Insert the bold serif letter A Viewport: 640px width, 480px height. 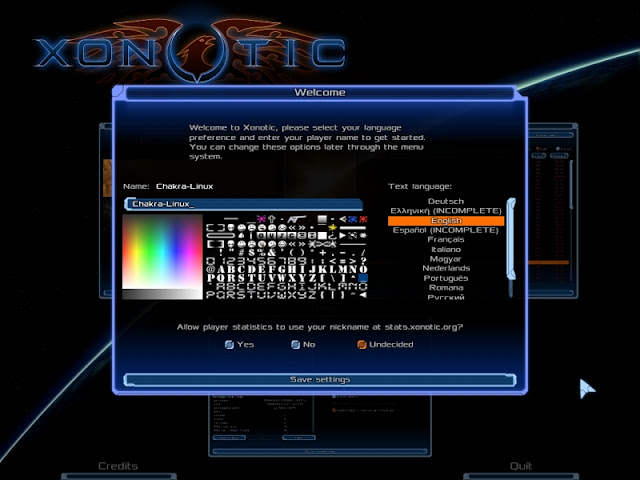[221, 269]
